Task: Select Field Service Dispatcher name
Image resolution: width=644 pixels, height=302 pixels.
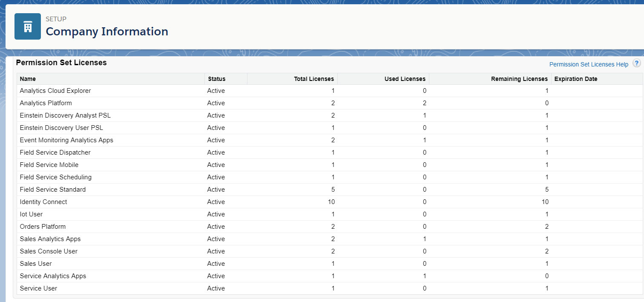Action: [55, 152]
